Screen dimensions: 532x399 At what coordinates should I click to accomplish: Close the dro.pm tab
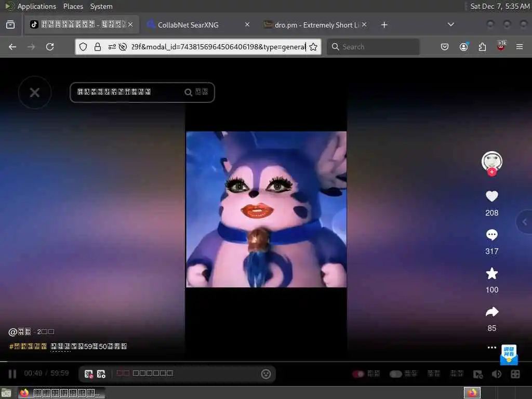click(x=364, y=24)
